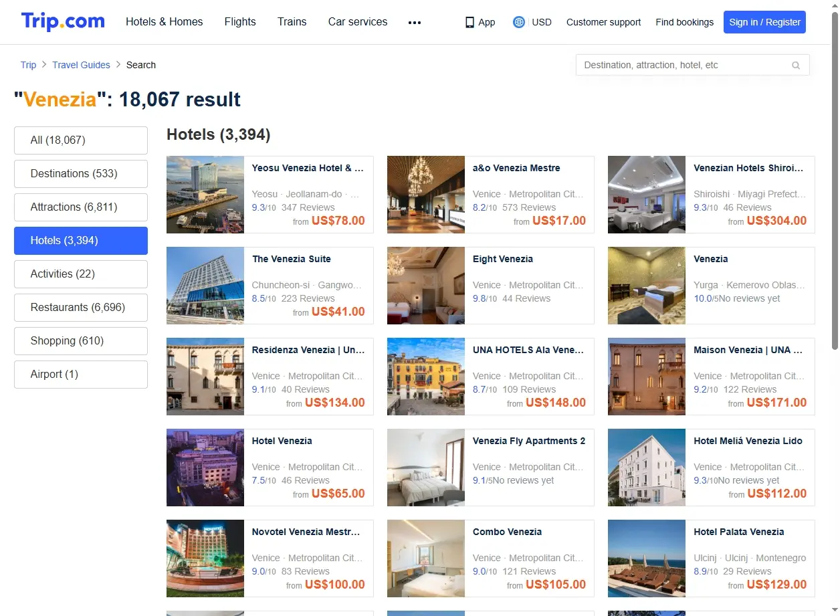Click the Trip.com logo
This screenshot has height=616, width=840.
tap(63, 21)
